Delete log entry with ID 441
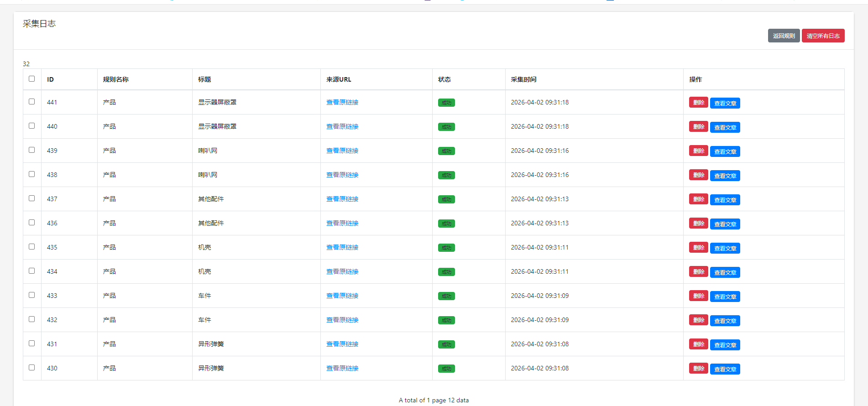 click(x=698, y=103)
